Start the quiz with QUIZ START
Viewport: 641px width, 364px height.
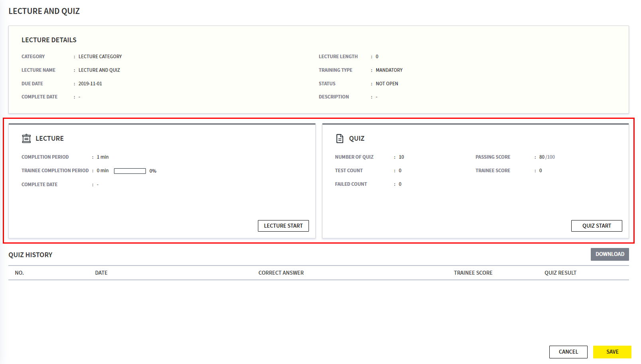coord(596,226)
